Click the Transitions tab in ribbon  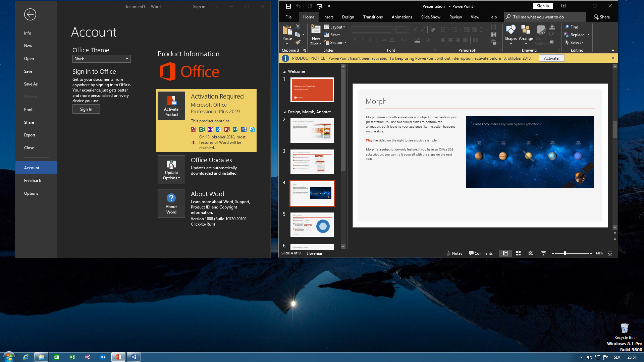(373, 17)
